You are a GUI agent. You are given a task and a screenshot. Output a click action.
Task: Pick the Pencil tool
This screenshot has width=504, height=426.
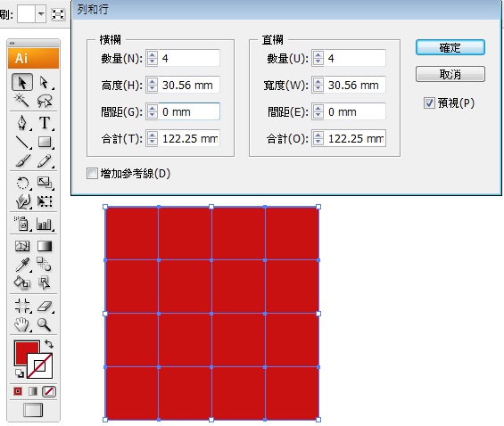click(45, 160)
